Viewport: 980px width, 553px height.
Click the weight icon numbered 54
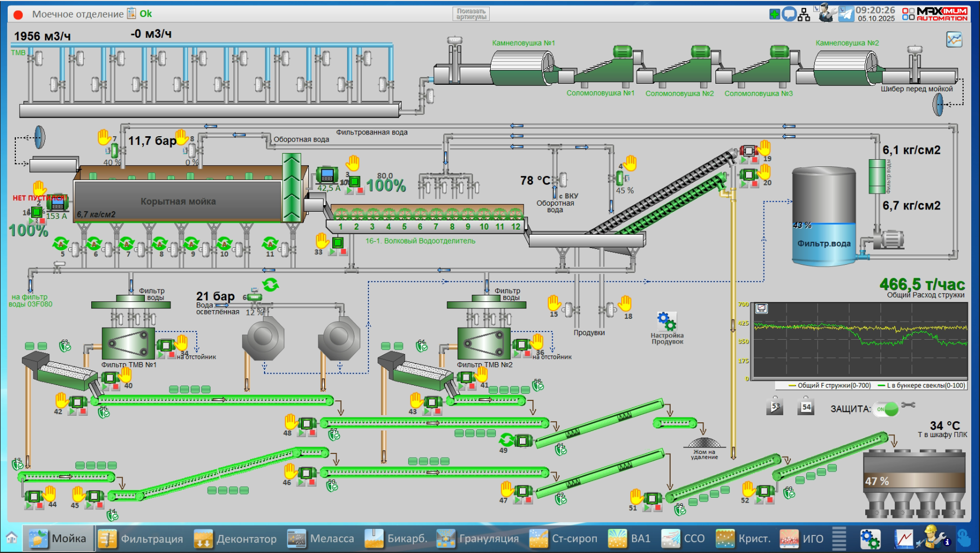(806, 406)
